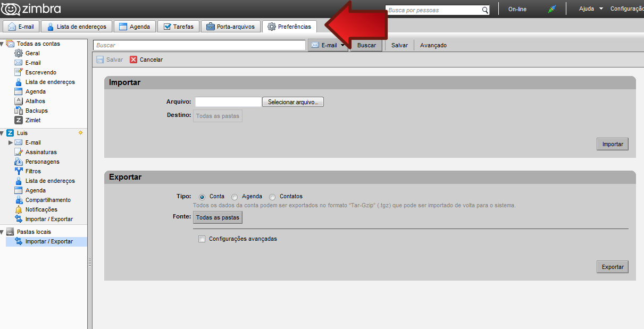Switch to the Tarefas tab
The width and height of the screenshot is (644, 329).
click(x=178, y=27)
